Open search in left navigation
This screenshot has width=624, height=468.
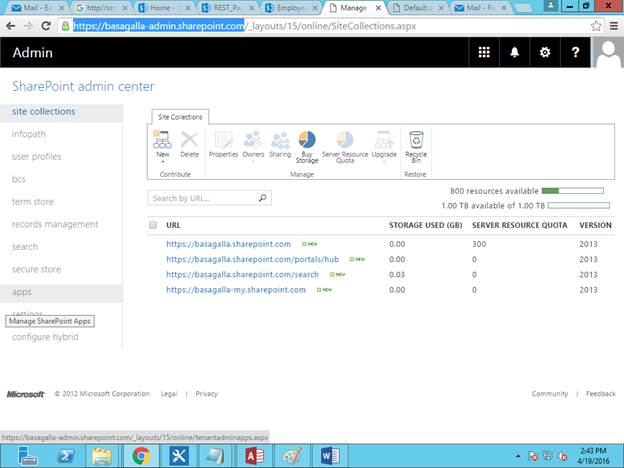(25, 247)
